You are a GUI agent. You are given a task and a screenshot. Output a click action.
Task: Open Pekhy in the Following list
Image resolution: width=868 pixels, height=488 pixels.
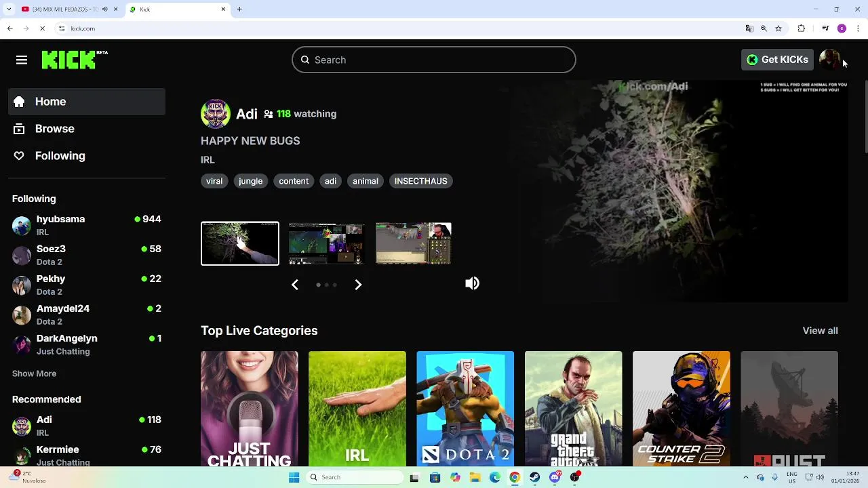(87, 285)
